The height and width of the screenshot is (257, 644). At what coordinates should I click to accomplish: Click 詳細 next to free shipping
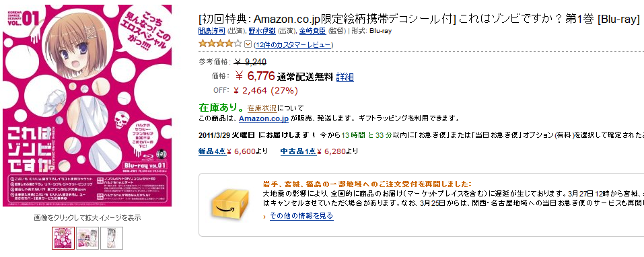[x=345, y=77]
